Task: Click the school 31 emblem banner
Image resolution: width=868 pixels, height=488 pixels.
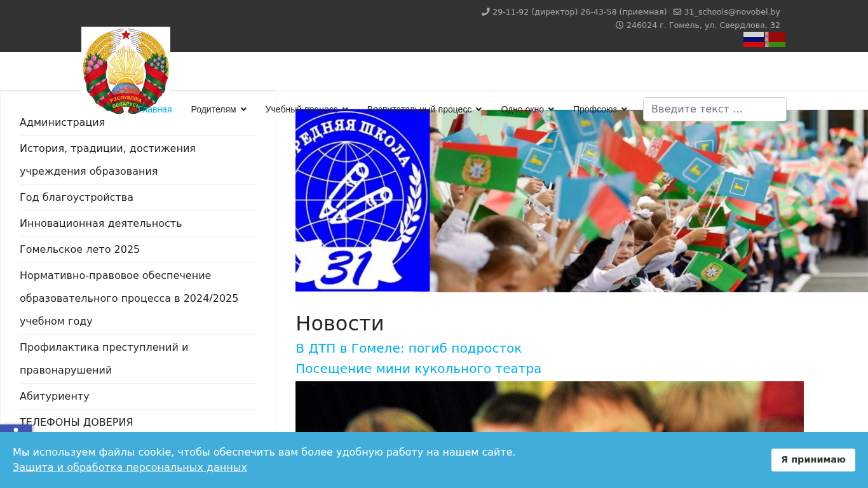Action: tap(363, 201)
